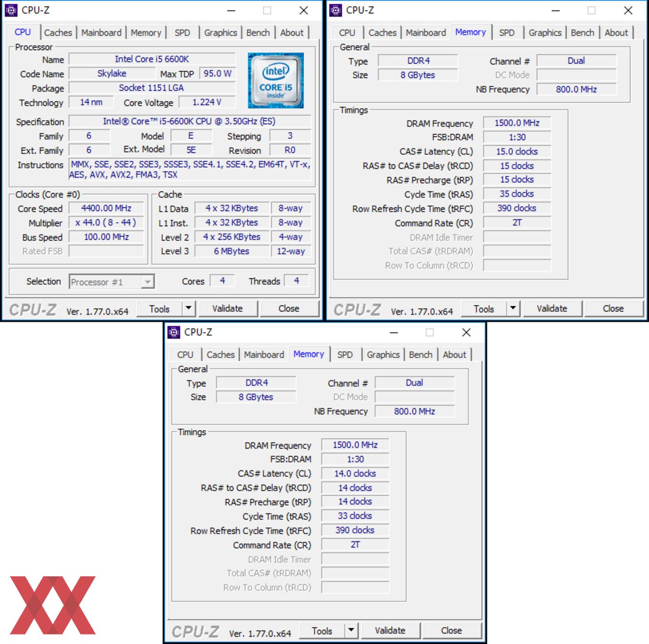
Task: Open the SPD tab in the top-right window
Action: coord(507,32)
